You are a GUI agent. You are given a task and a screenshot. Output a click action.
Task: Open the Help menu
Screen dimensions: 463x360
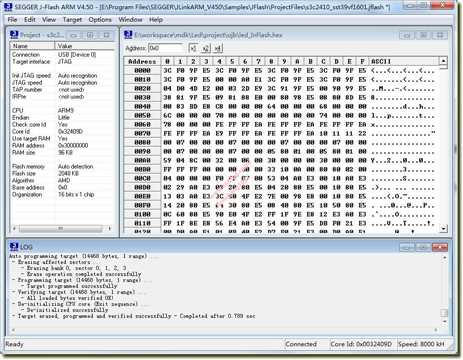coord(156,20)
